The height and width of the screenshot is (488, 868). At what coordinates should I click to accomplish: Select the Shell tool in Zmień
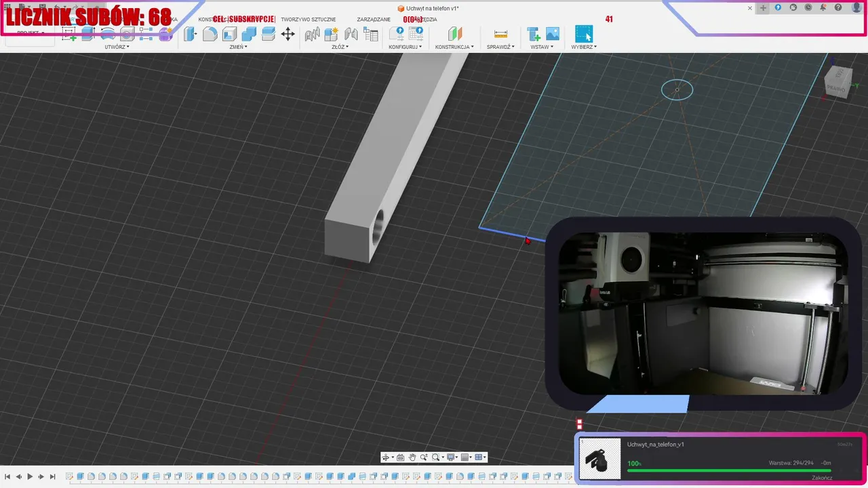229,34
